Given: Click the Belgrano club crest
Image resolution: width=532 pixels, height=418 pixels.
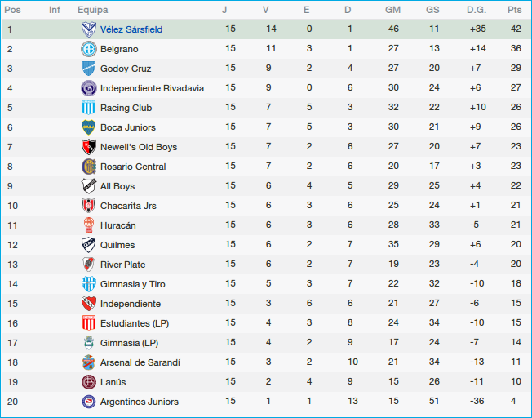Looking at the screenshot, I should point(89,49).
